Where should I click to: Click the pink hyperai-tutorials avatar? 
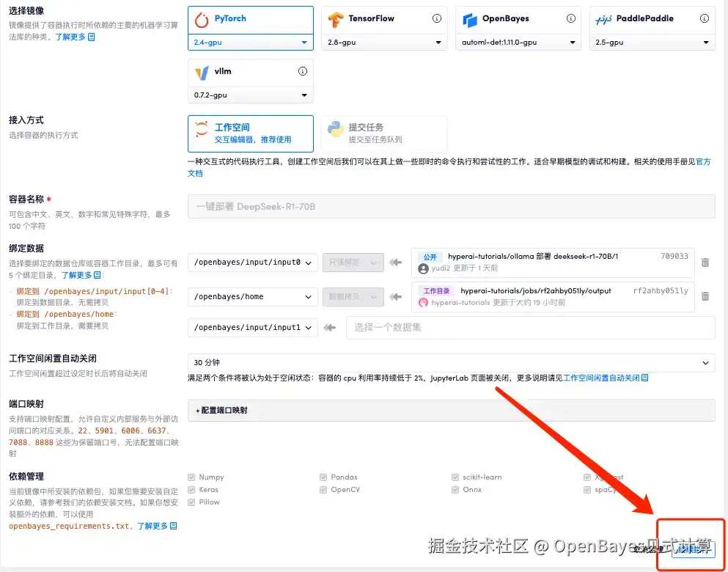click(x=423, y=303)
